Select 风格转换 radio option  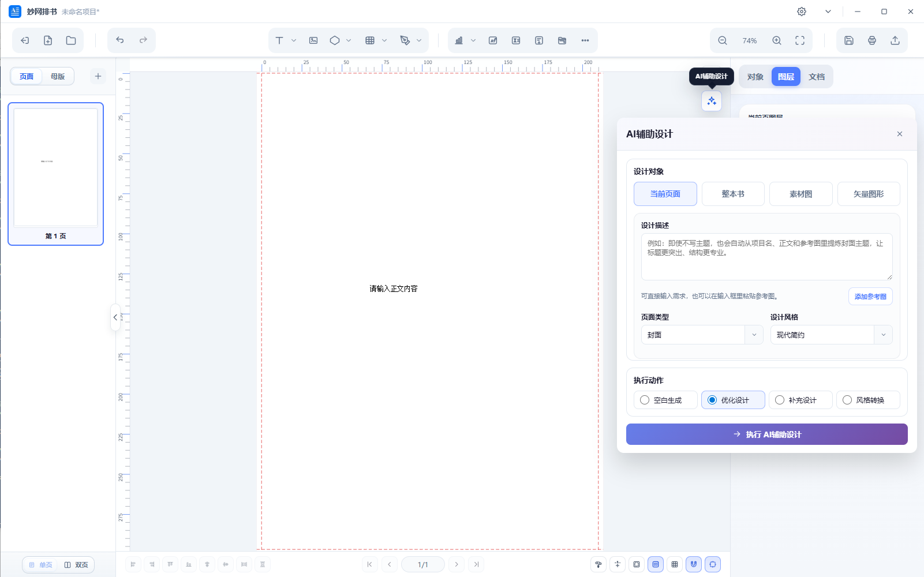pos(868,400)
